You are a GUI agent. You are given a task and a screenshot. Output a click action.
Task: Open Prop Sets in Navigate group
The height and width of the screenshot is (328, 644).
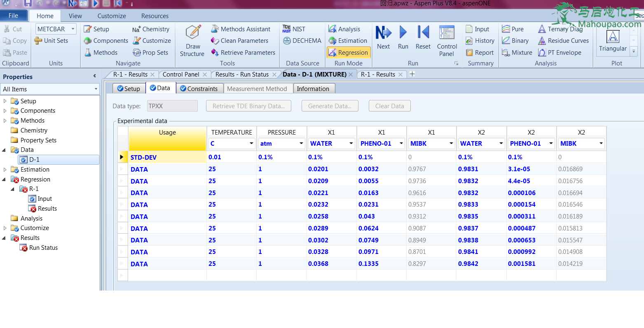pyautogui.click(x=150, y=53)
